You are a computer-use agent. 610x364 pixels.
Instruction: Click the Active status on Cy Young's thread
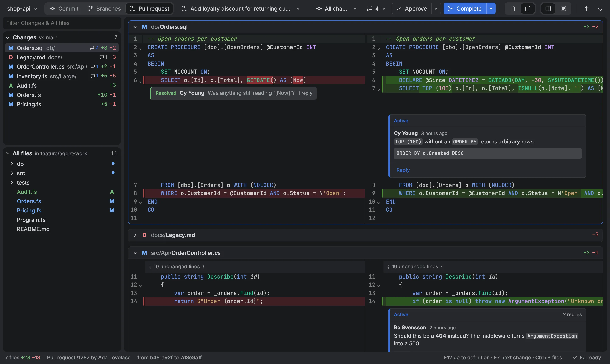pyautogui.click(x=401, y=121)
